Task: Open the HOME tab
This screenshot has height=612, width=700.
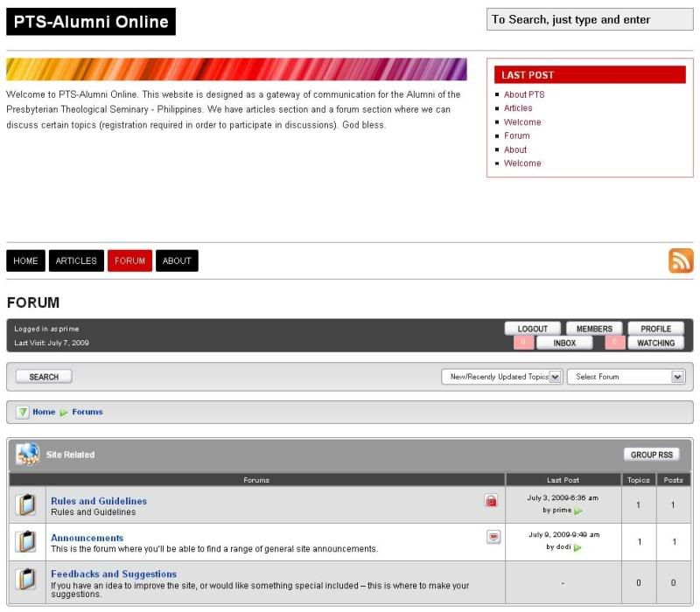Action: 25,261
